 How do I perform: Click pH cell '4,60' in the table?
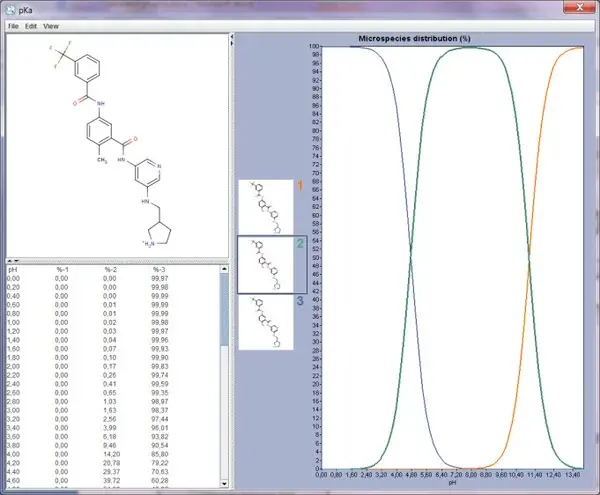point(13,480)
